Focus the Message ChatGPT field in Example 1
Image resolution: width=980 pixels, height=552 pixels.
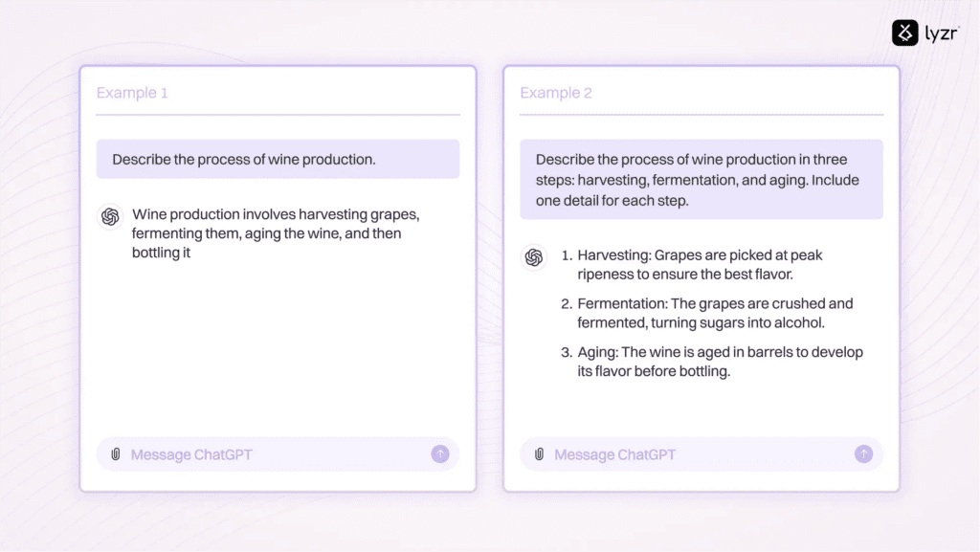click(278, 454)
